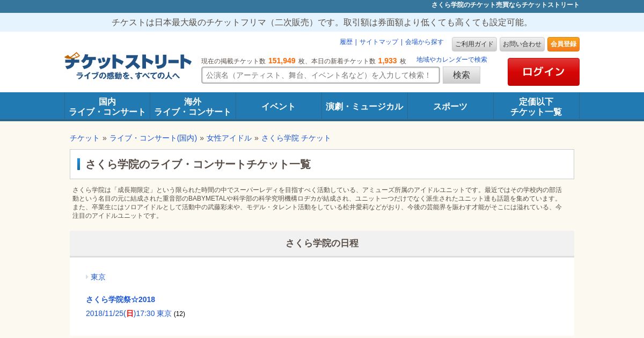644x338 pixels.
Task: Go to 女性アイドル breadcrumb link
Action: [x=229, y=138]
